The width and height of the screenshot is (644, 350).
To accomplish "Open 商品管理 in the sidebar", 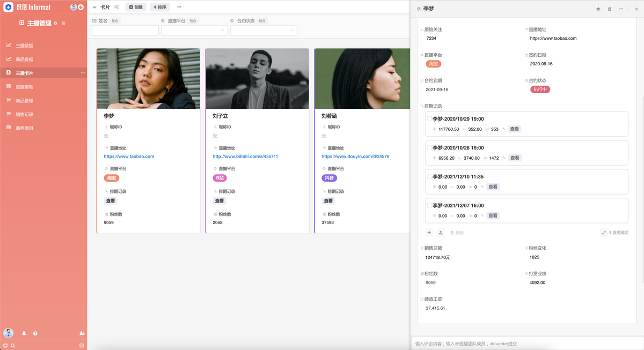I will 43,101.
